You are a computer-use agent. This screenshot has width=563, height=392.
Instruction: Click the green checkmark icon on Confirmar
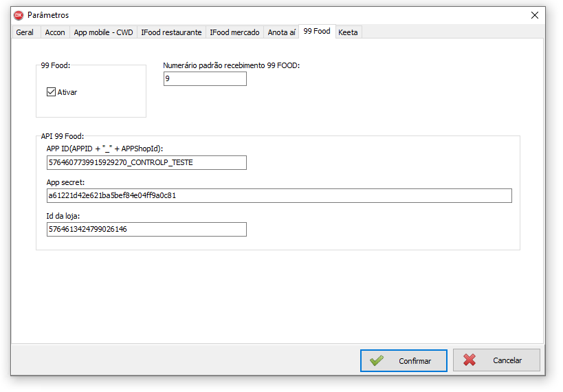[x=377, y=361]
